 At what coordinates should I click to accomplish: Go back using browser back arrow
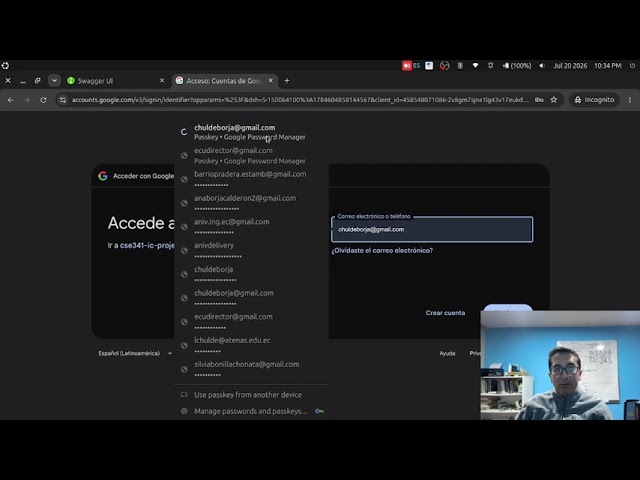(x=11, y=100)
